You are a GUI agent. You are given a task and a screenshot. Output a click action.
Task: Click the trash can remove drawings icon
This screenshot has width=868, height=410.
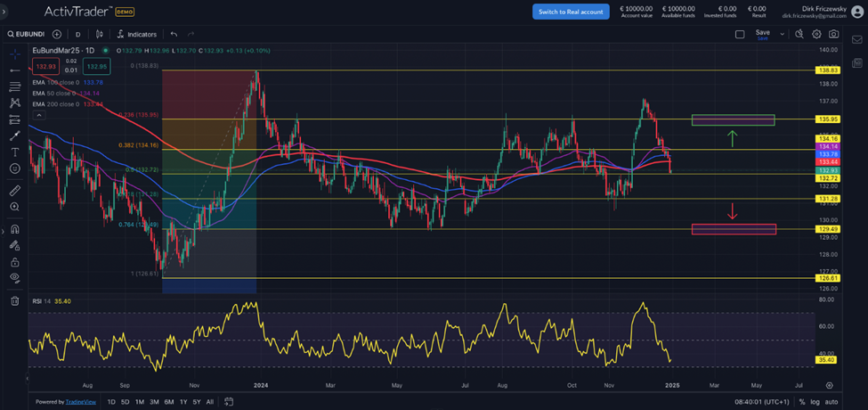14,301
